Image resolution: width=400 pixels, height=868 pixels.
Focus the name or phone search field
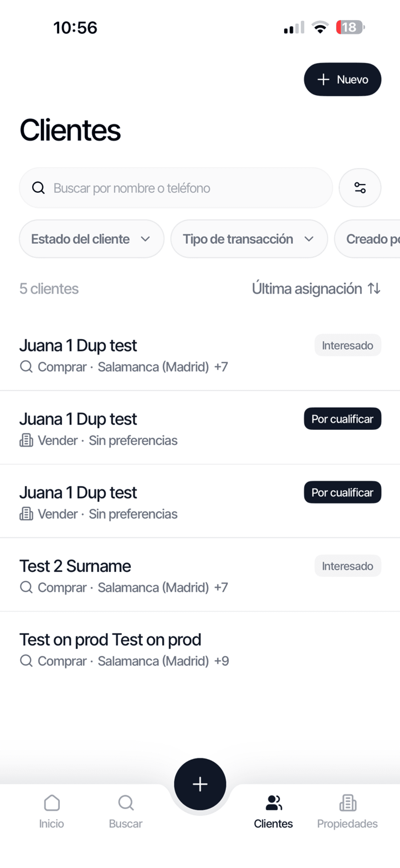(189, 188)
